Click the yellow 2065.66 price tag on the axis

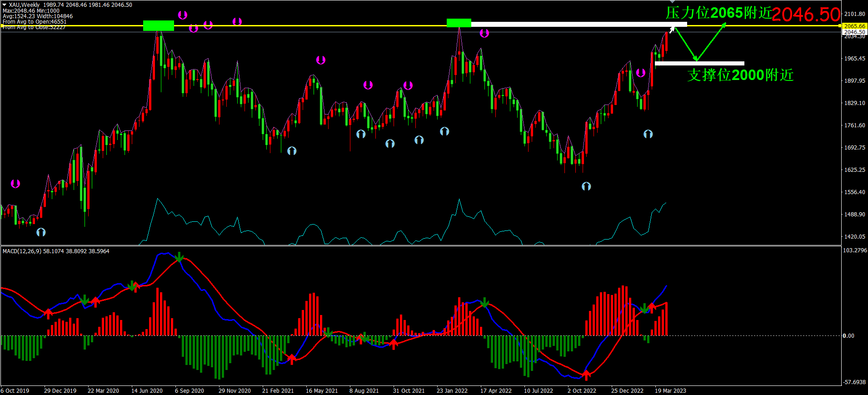click(x=854, y=26)
